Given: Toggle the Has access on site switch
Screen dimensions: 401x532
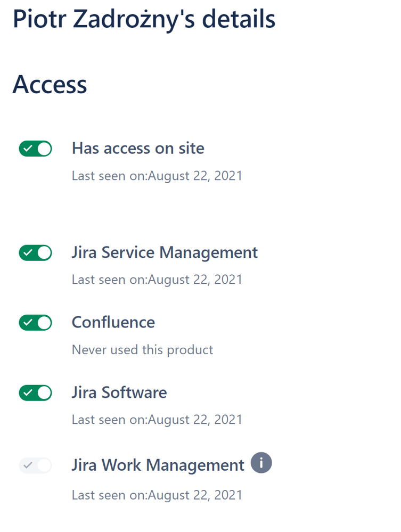Looking at the screenshot, I should coord(35,149).
